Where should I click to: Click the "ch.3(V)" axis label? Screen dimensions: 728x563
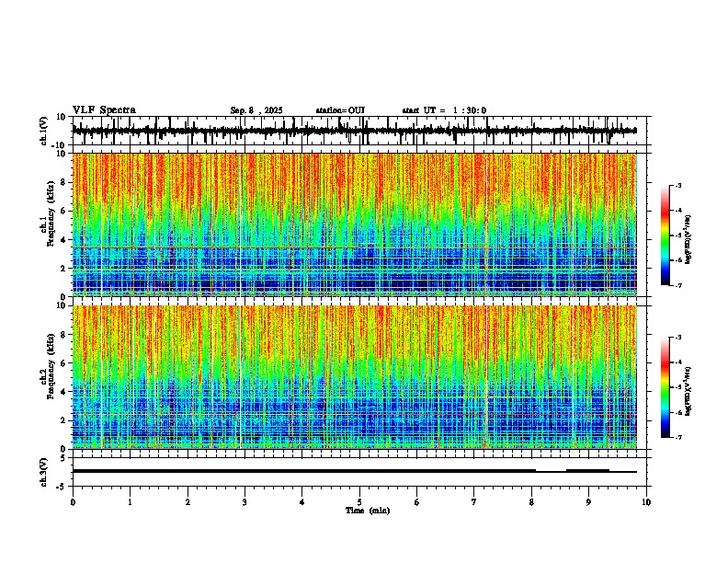(x=44, y=473)
